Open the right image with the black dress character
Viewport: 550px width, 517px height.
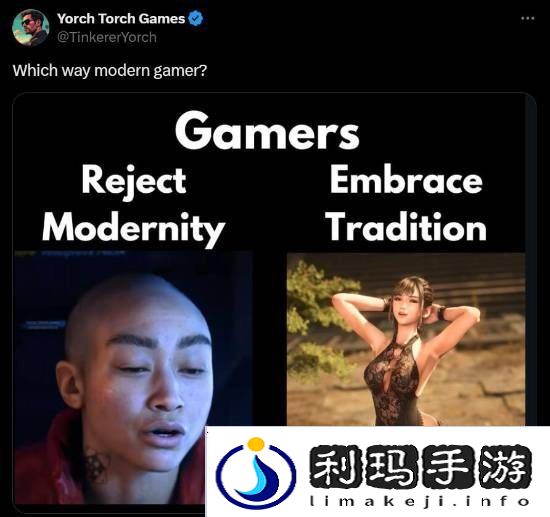pos(406,339)
